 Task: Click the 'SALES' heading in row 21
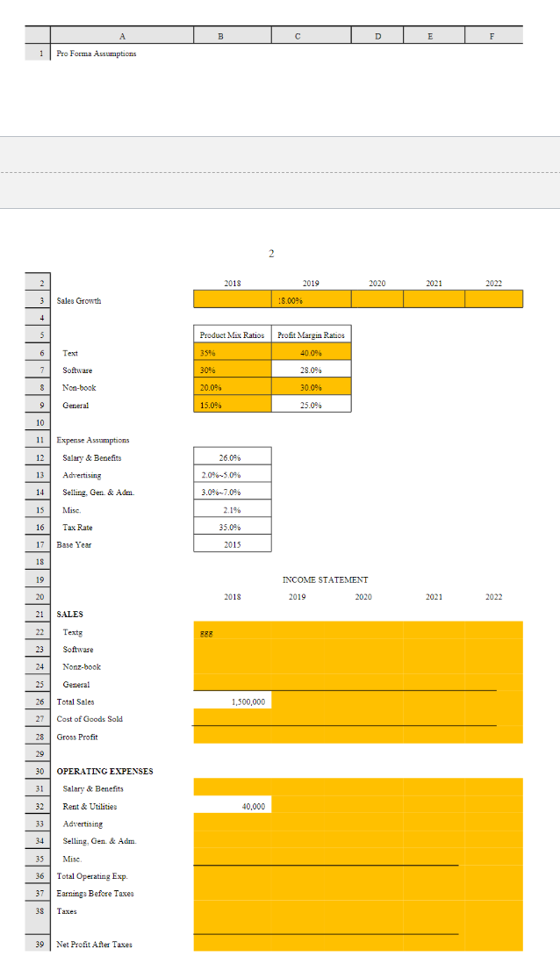click(69, 615)
